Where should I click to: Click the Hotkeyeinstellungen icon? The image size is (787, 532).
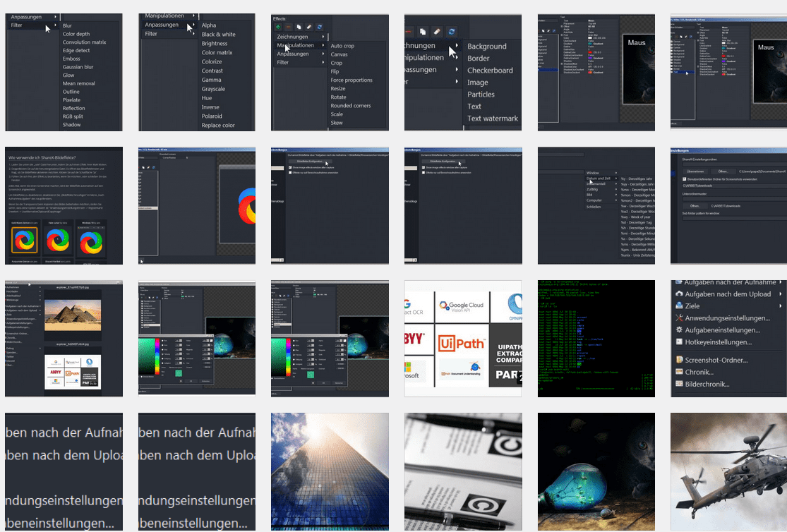pos(679,342)
